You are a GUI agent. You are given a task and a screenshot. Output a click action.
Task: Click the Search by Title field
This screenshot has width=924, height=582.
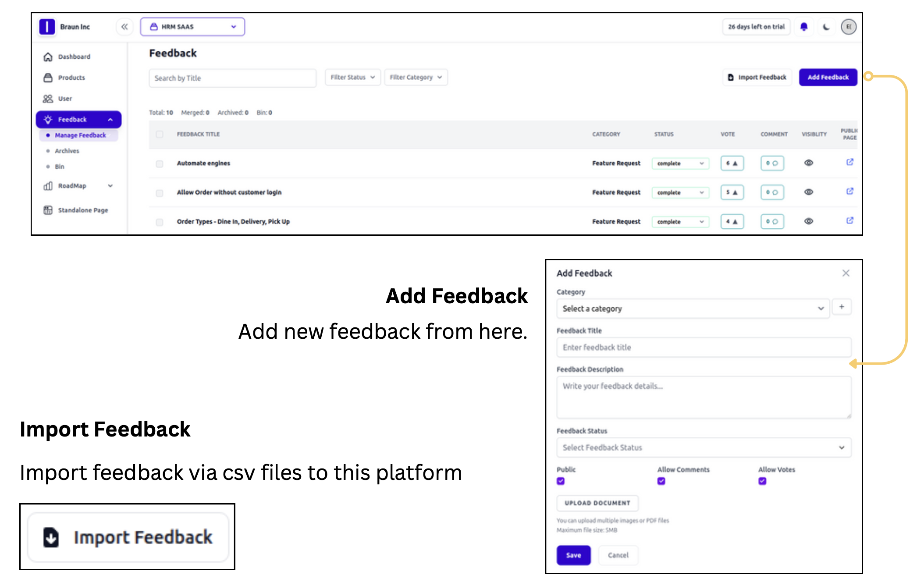pyautogui.click(x=232, y=78)
